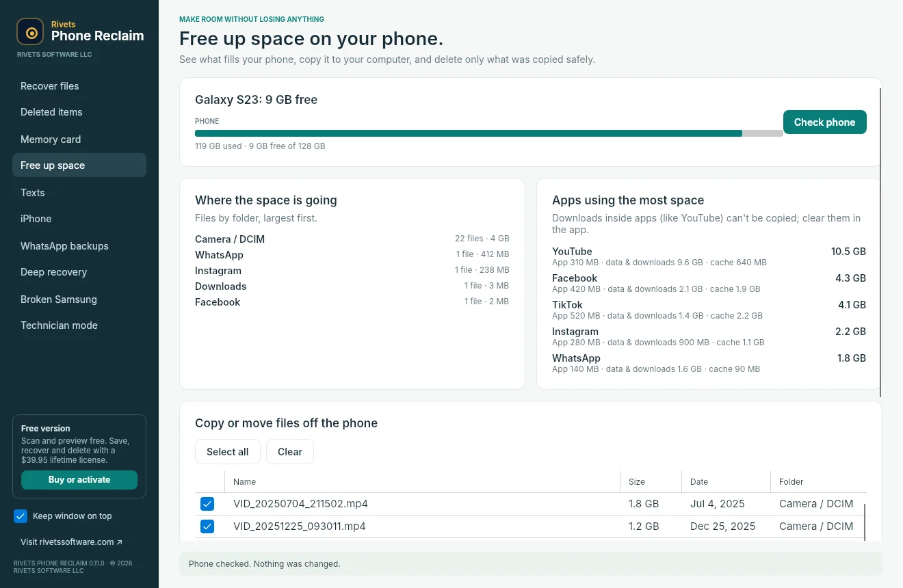Select the WhatsApp folder row, 412 MB
This screenshot has width=903, height=588.
(x=352, y=255)
